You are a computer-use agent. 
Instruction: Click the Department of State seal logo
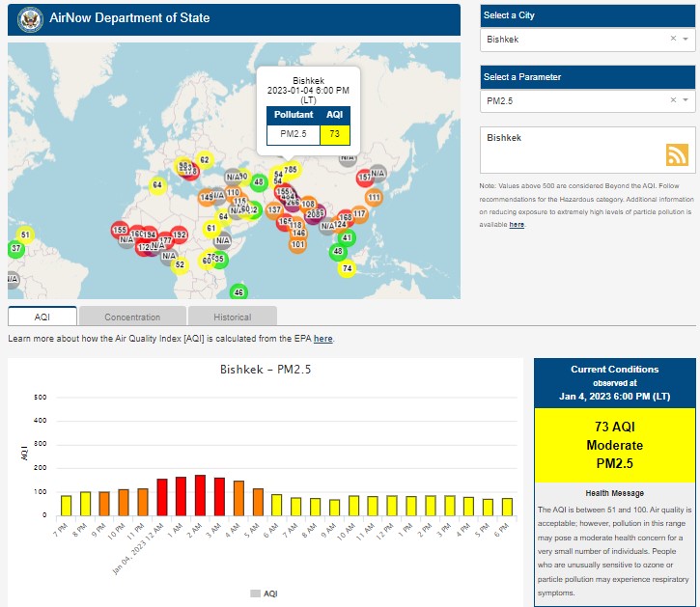pos(32,19)
